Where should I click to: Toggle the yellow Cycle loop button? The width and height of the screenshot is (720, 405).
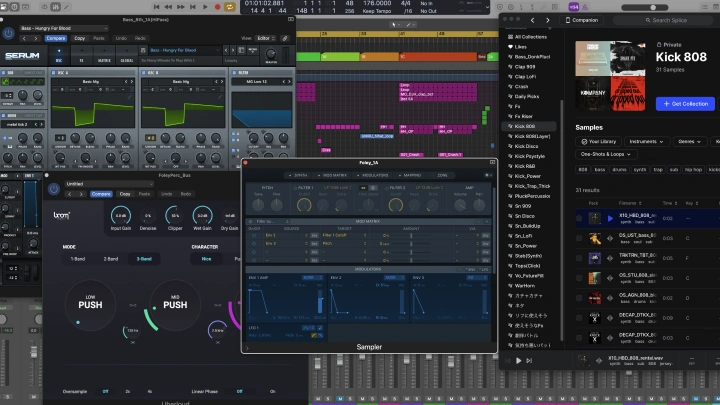(230, 7)
